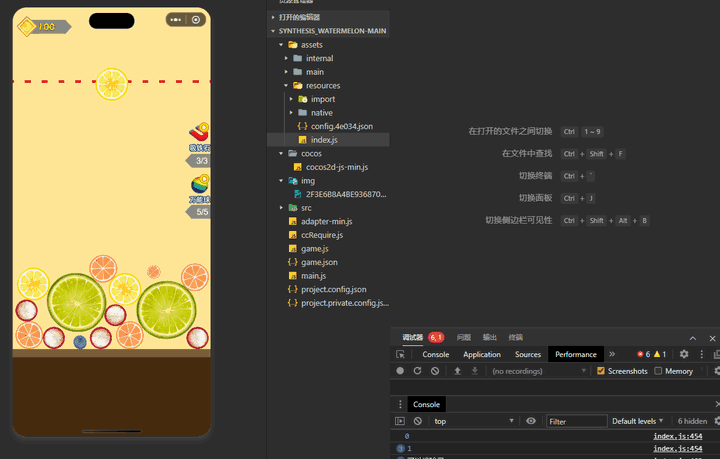Open live expression eye icon in console
Screen dimensions: 720x459
tap(531, 421)
